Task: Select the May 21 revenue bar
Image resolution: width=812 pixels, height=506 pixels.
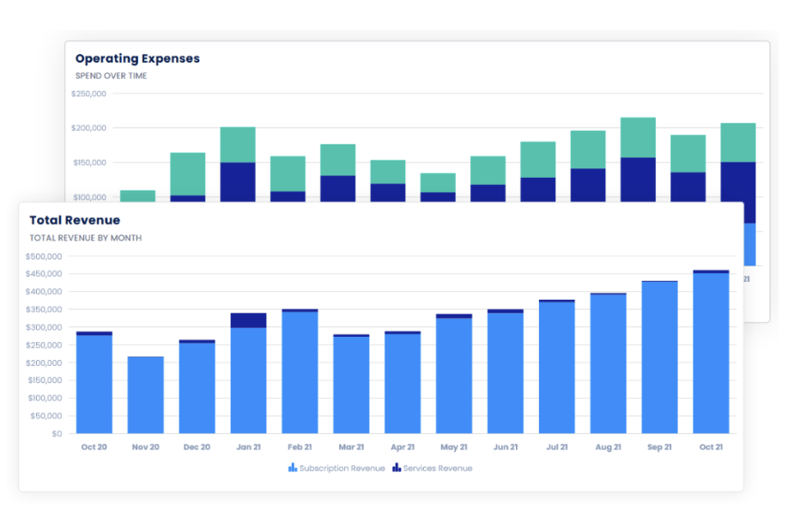Action: (454, 374)
